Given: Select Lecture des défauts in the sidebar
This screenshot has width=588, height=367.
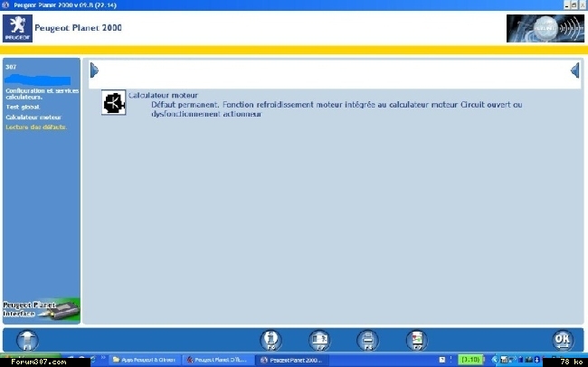Looking at the screenshot, I should pos(36,127).
